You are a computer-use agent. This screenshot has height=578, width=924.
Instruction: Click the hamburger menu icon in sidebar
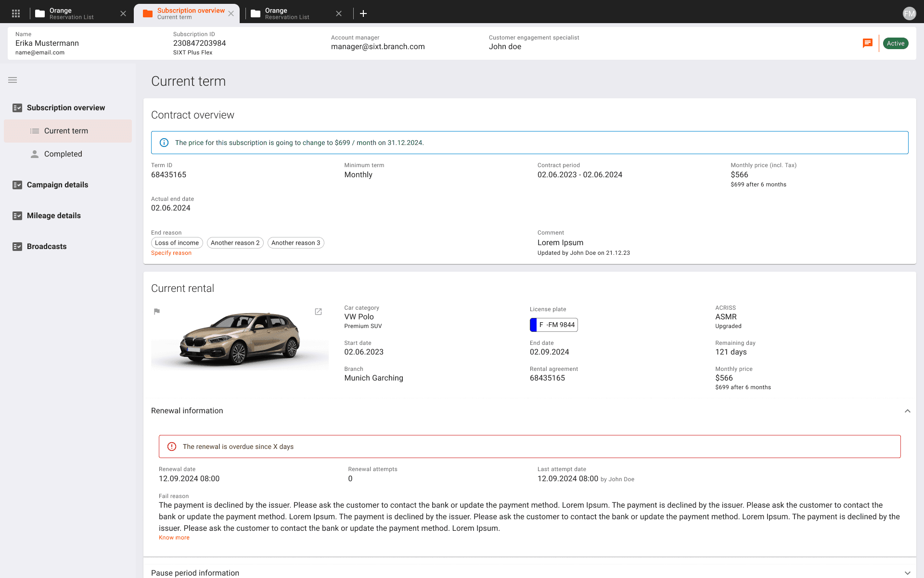coord(13,80)
